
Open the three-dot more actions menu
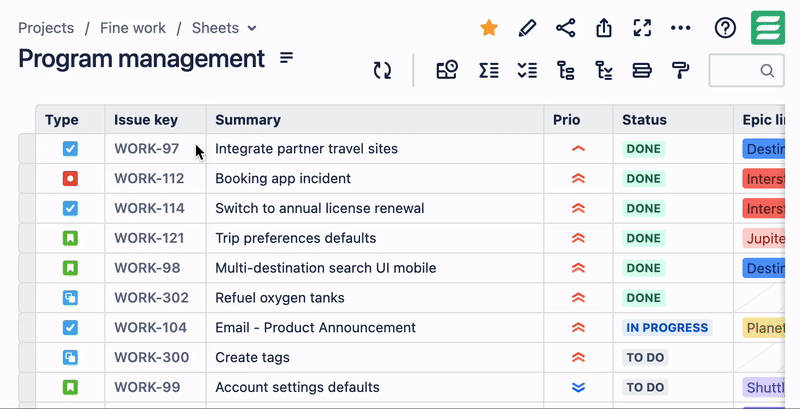(x=681, y=28)
